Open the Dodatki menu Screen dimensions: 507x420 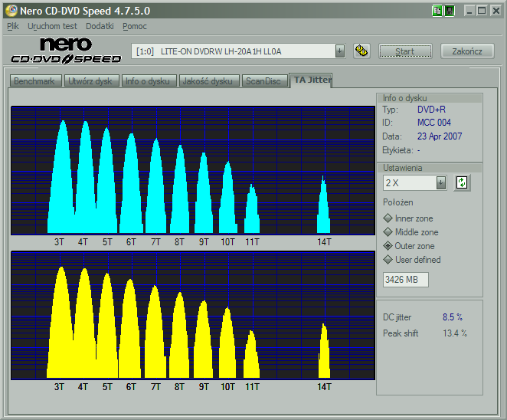coord(100,26)
